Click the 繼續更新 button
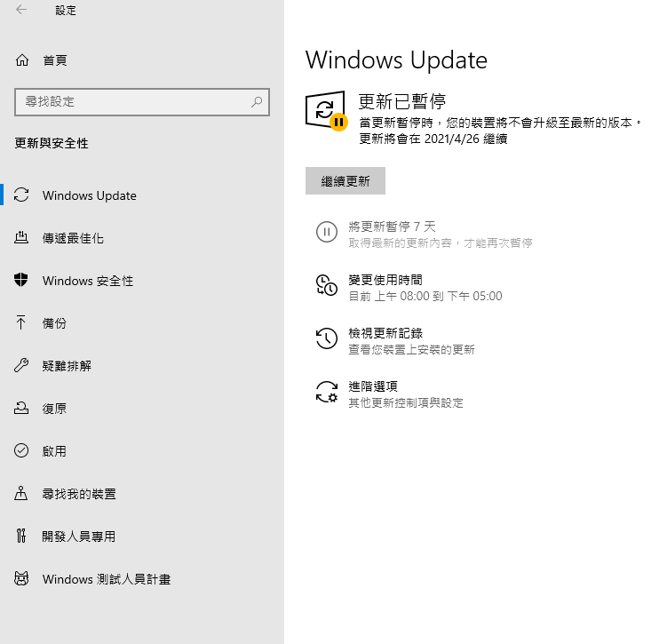 [x=345, y=181]
